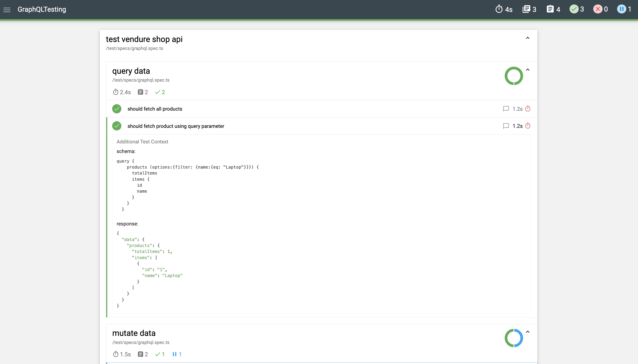Collapse 'should fetch product using query parameter' test

tap(175, 126)
